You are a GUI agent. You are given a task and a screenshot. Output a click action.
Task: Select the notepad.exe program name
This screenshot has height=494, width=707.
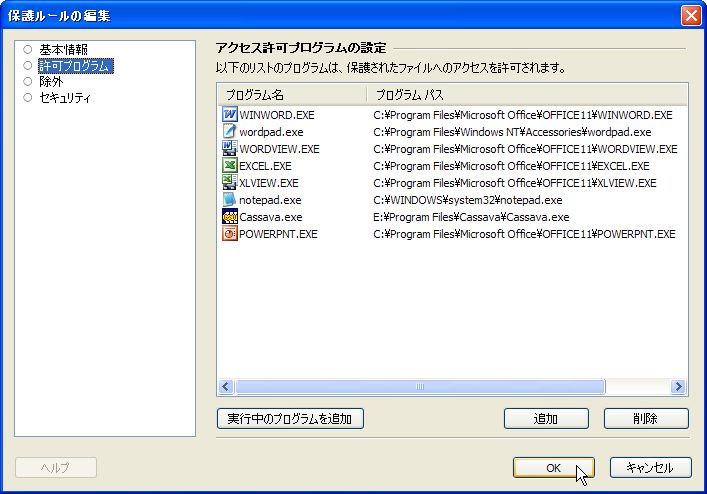270,200
